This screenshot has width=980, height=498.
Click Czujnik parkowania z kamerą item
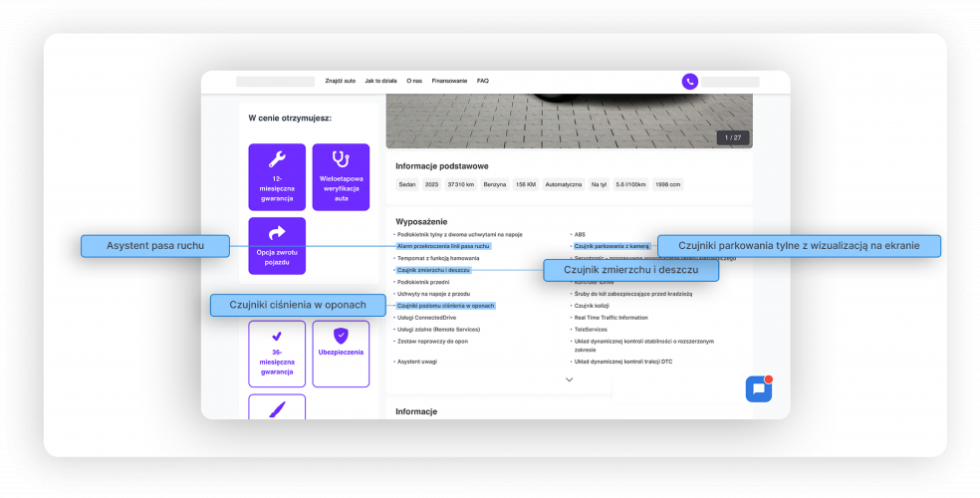click(612, 246)
